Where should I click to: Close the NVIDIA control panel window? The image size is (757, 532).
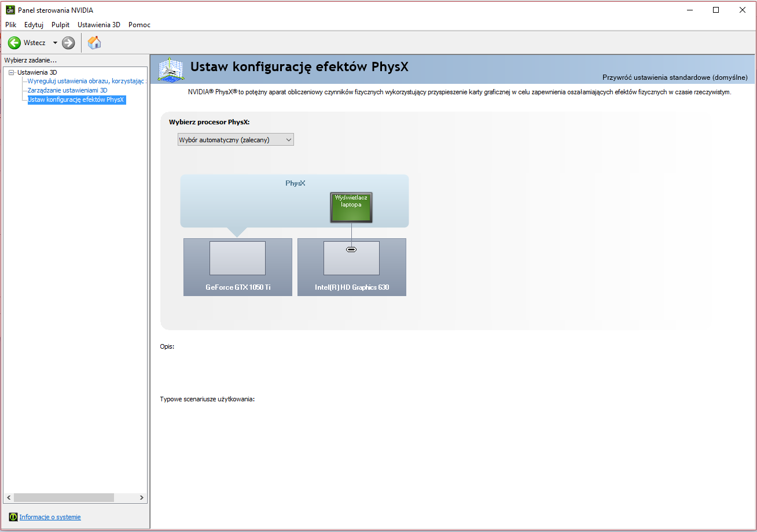(x=743, y=10)
